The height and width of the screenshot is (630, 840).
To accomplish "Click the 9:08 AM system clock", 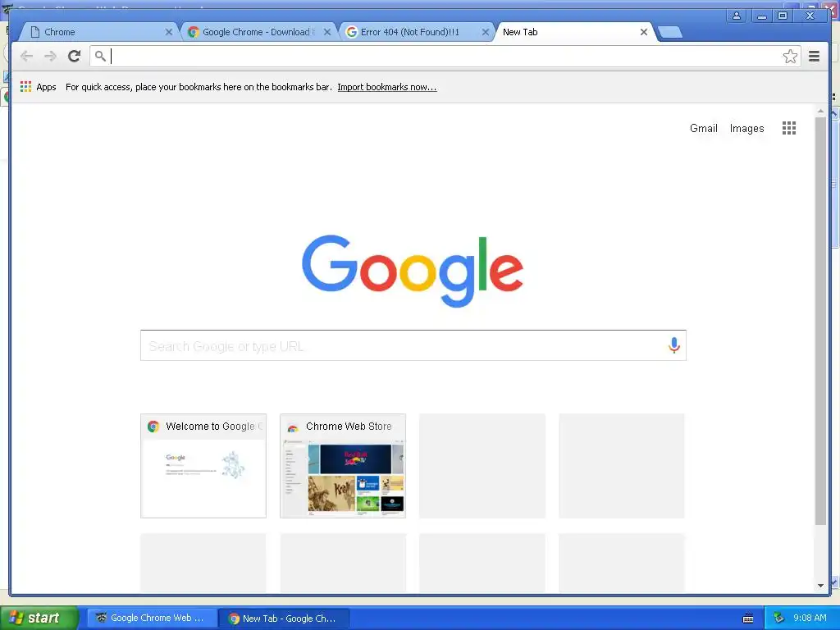I will pyautogui.click(x=810, y=618).
